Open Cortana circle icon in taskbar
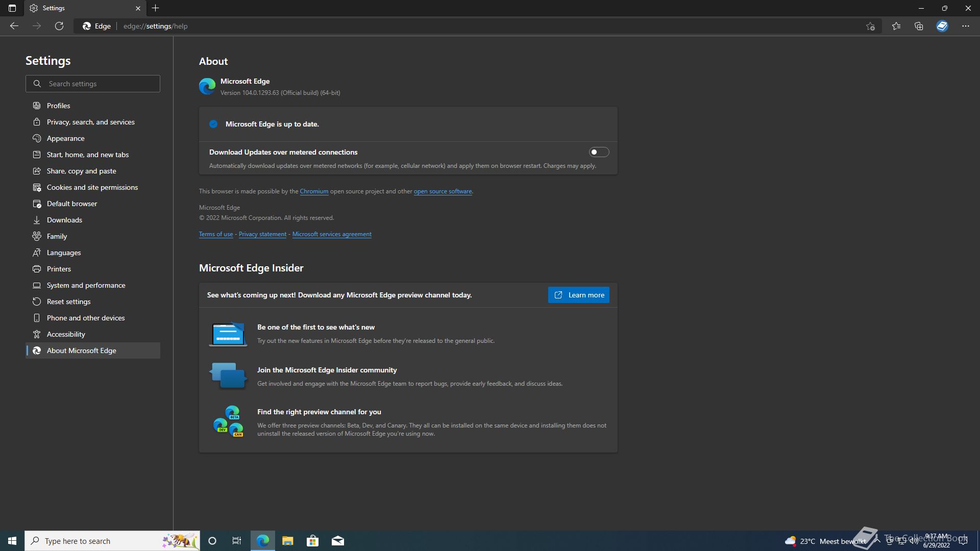Screen dimensions: 980x551 pos(212,541)
